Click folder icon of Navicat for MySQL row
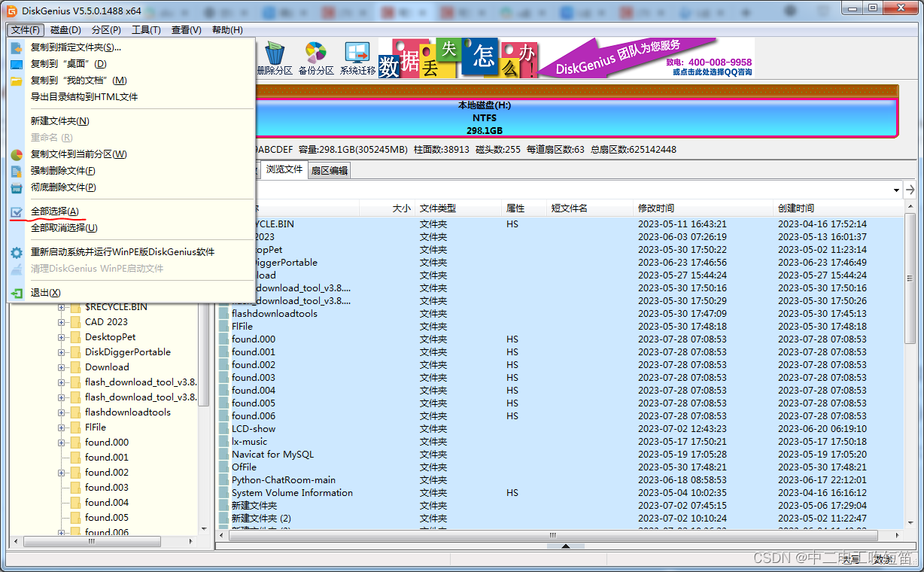 coord(224,455)
